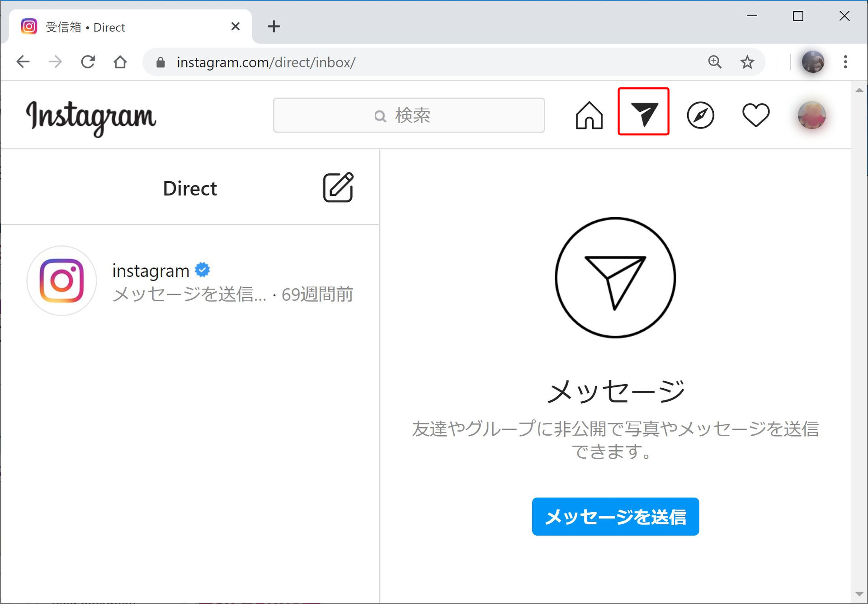Click the 検索 search field
The height and width of the screenshot is (604, 868).
pos(409,115)
